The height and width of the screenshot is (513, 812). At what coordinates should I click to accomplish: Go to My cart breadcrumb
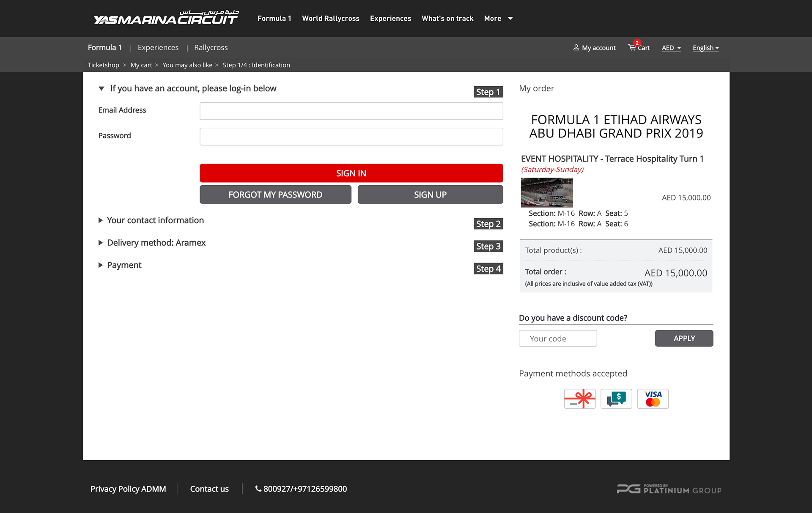click(141, 65)
